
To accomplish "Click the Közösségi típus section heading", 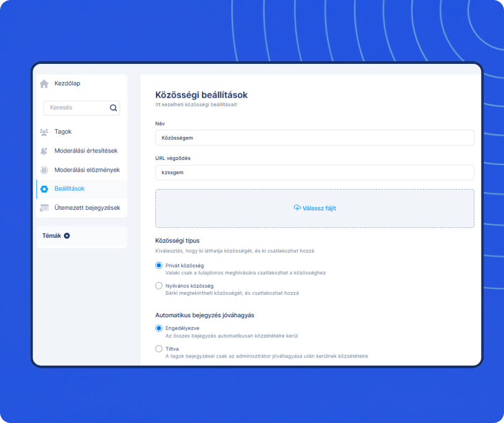I will 177,240.
